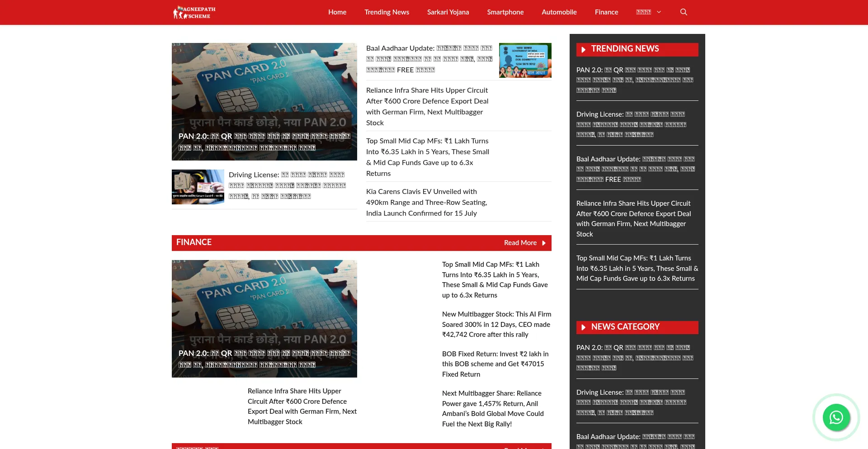Click the Driving License article thumbnail

[x=198, y=187]
